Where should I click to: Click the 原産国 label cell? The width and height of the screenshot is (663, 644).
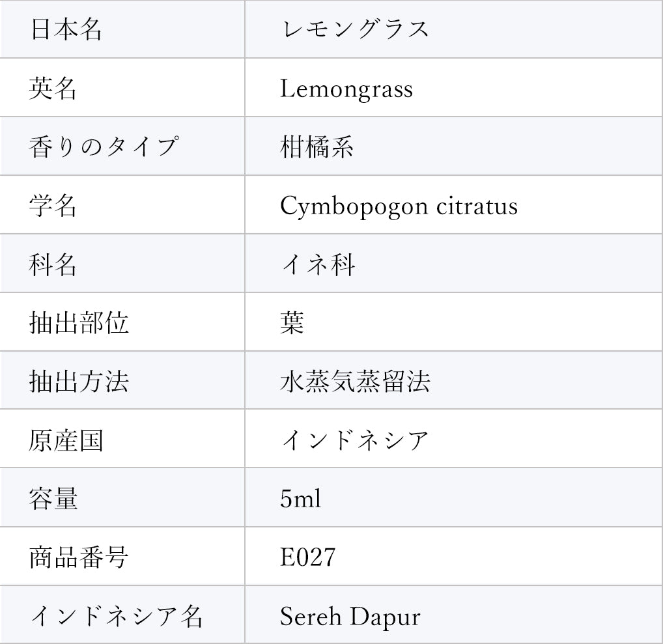(x=66, y=440)
